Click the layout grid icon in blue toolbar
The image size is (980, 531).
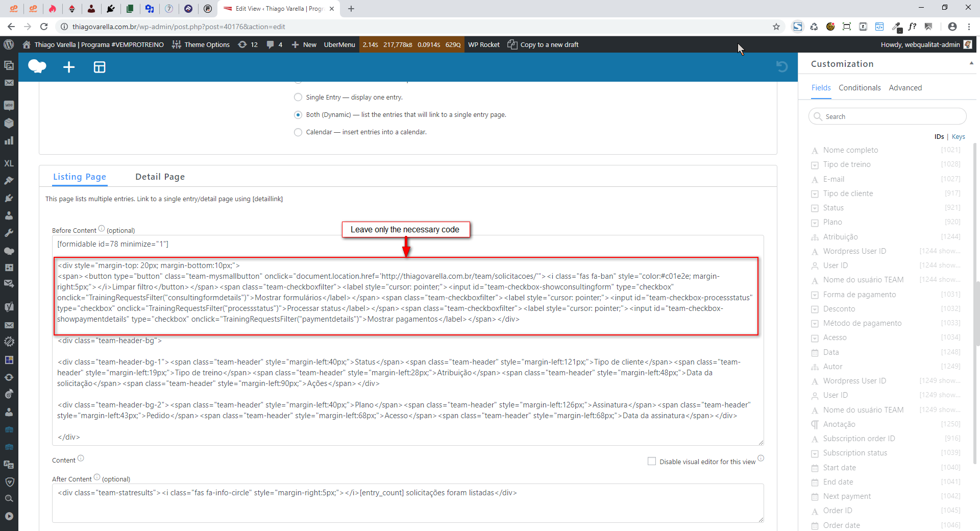tap(100, 67)
